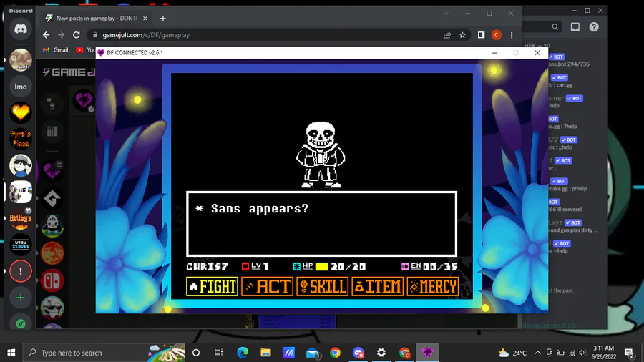Open the UTAU Server Discord icon
The image size is (644, 362).
tap(21, 245)
